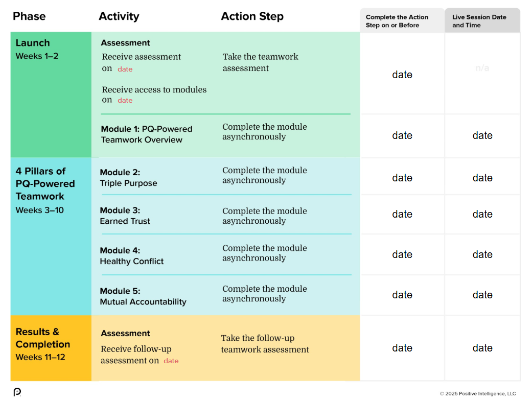Image resolution: width=532 pixels, height=400 pixels.
Task: Click "Complete the Action Step on or Before" header
Action: pyautogui.click(x=397, y=21)
